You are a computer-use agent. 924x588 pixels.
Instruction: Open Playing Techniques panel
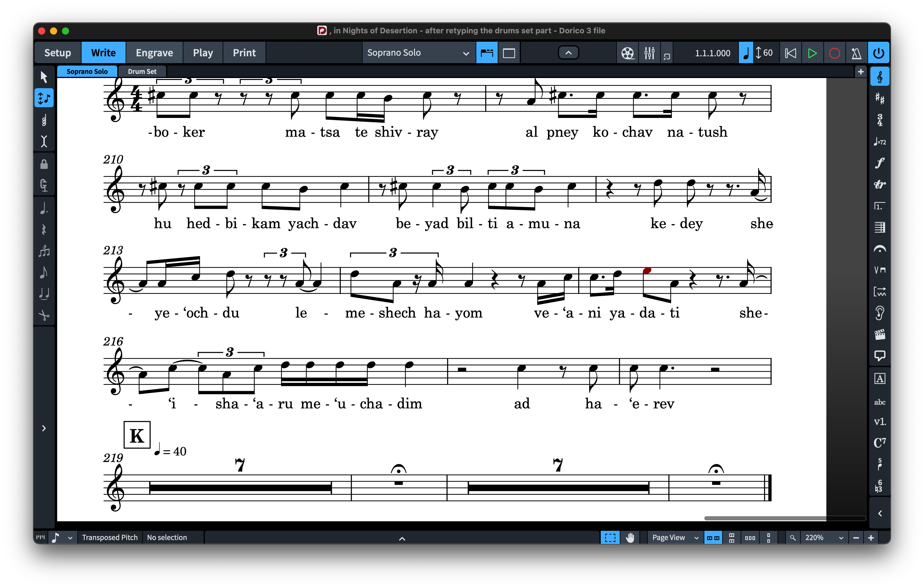[x=879, y=270]
